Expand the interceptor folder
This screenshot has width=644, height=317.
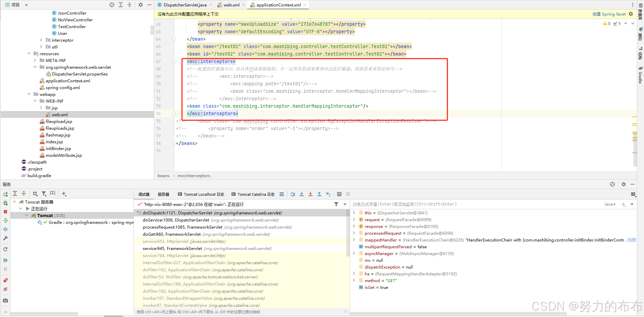(41, 40)
